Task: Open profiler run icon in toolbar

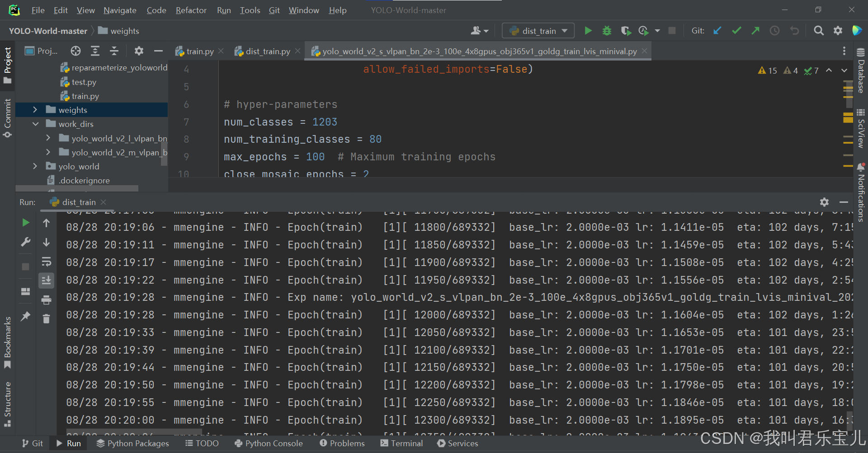Action: pyautogui.click(x=643, y=31)
